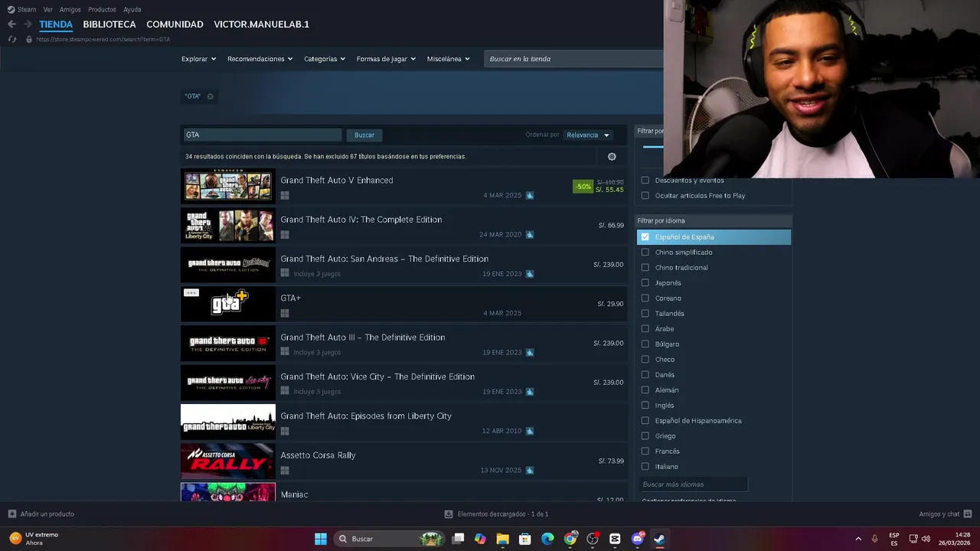
Task: Check Inglés language filter
Action: pyautogui.click(x=645, y=406)
